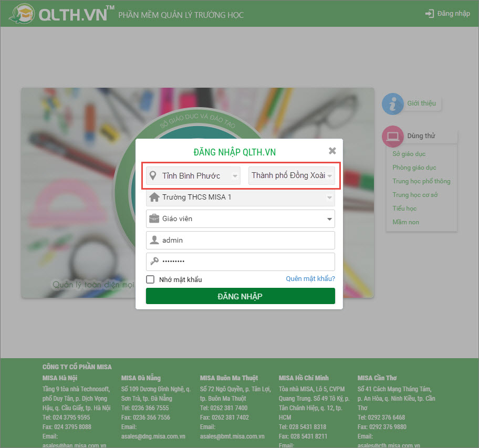Click the user silhouette icon
This screenshot has height=448, width=479.
click(154, 240)
